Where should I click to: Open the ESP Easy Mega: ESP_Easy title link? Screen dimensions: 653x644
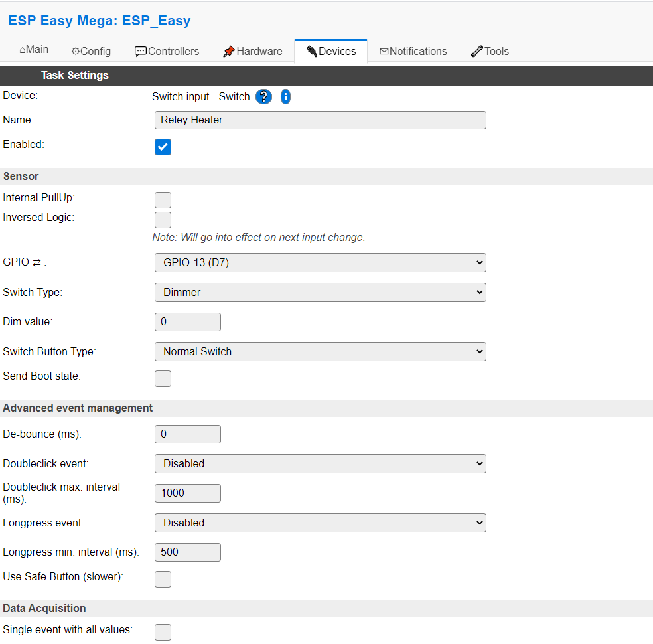tap(100, 21)
